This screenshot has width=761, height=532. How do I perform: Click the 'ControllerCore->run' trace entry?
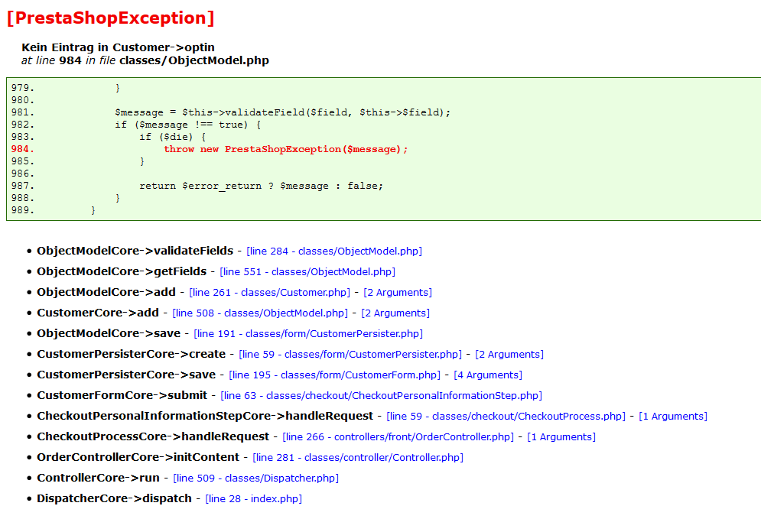98,477
